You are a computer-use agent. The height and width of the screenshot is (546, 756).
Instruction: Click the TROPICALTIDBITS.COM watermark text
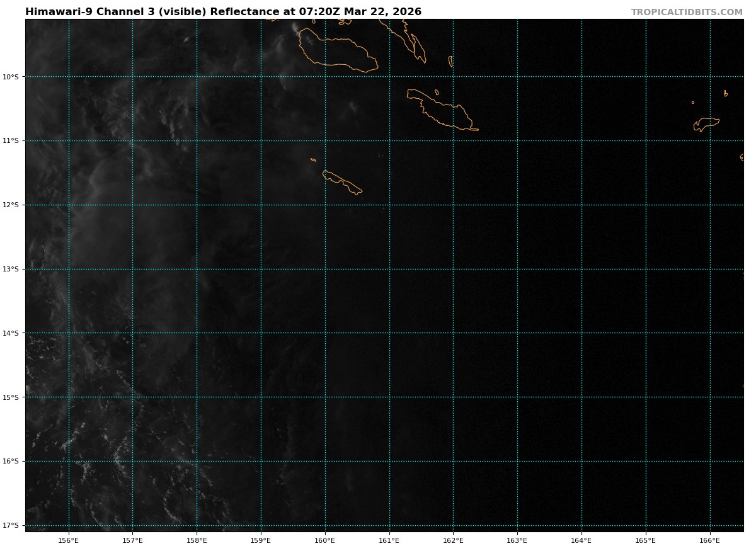tap(687, 12)
